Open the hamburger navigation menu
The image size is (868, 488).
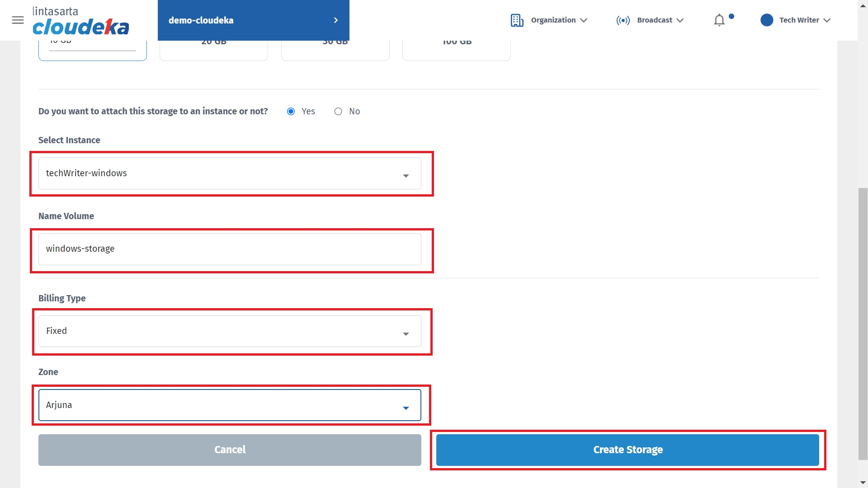[x=18, y=20]
